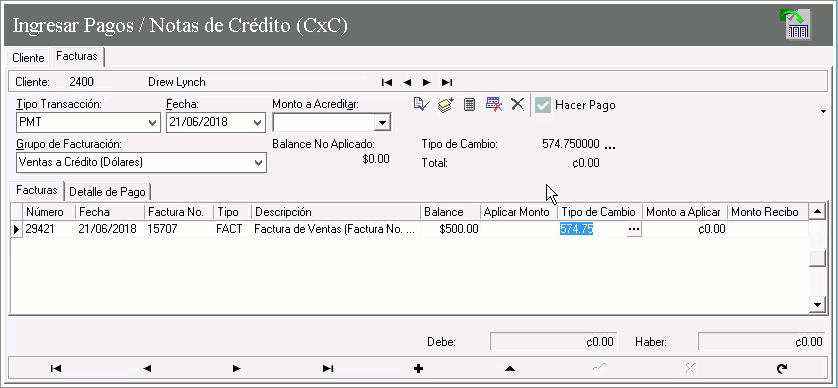The width and height of the screenshot is (838, 388).
Task: Click bottom navigator plus insert button
Action: point(418,368)
